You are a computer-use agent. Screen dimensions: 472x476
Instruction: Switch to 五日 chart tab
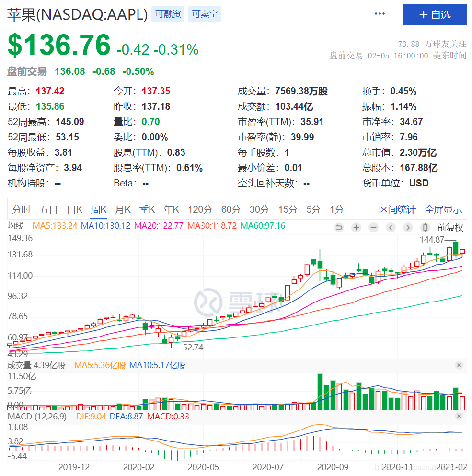tap(48, 209)
